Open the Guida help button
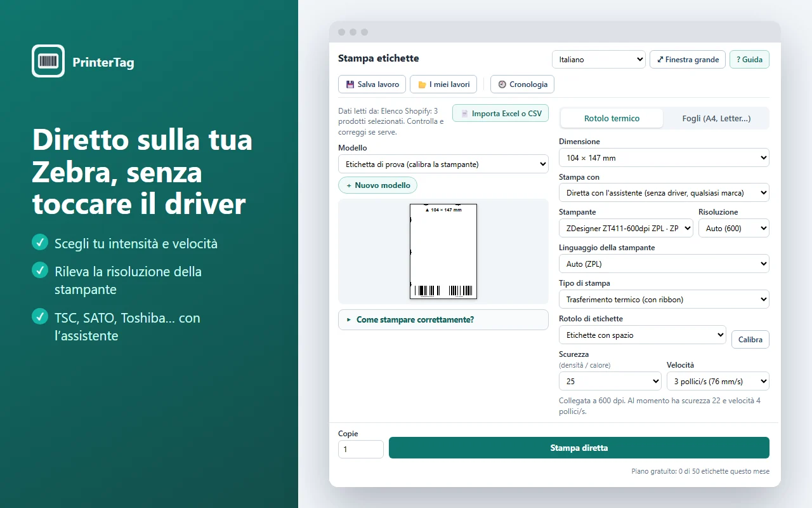Image resolution: width=812 pixels, height=508 pixels. [750, 60]
